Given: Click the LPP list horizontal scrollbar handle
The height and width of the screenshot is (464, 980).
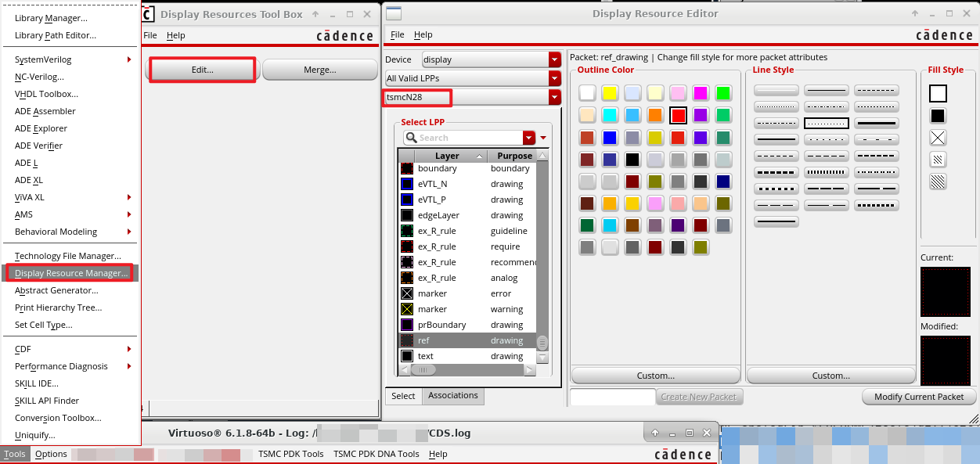Looking at the screenshot, I should pyautogui.click(x=423, y=370).
